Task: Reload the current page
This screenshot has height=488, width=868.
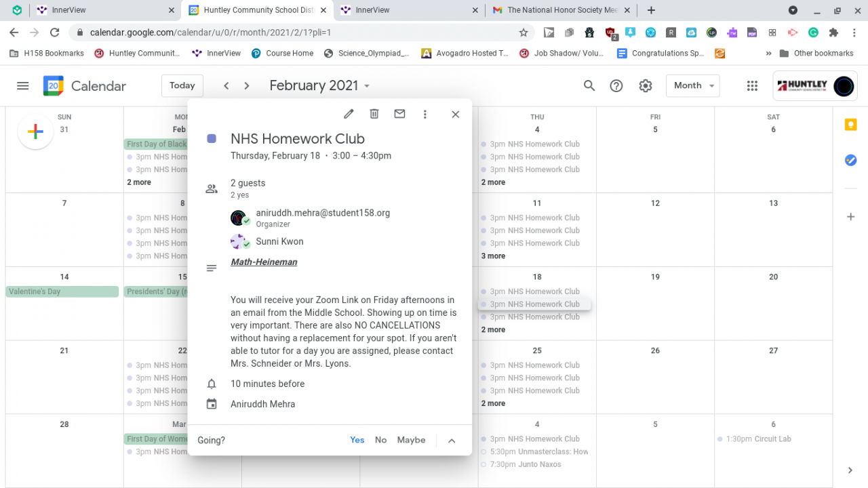Action: coord(55,33)
